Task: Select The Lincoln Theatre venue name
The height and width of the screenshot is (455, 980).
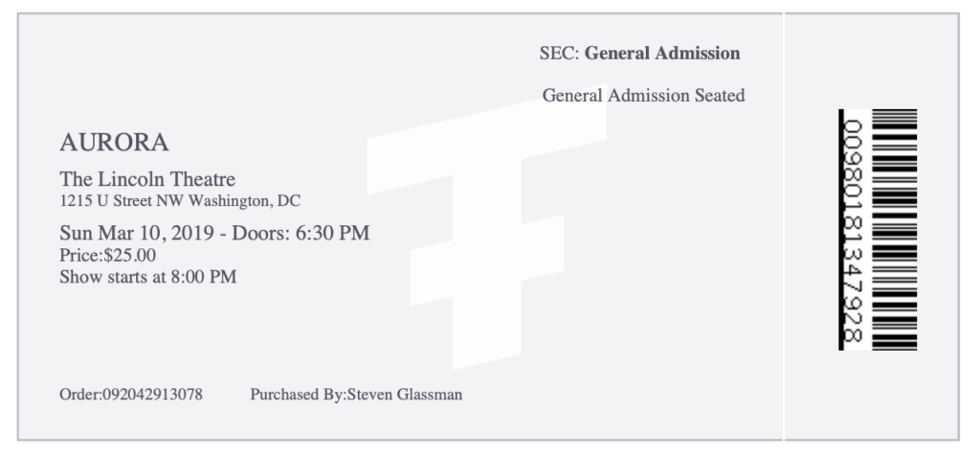Action: point(147,179)
